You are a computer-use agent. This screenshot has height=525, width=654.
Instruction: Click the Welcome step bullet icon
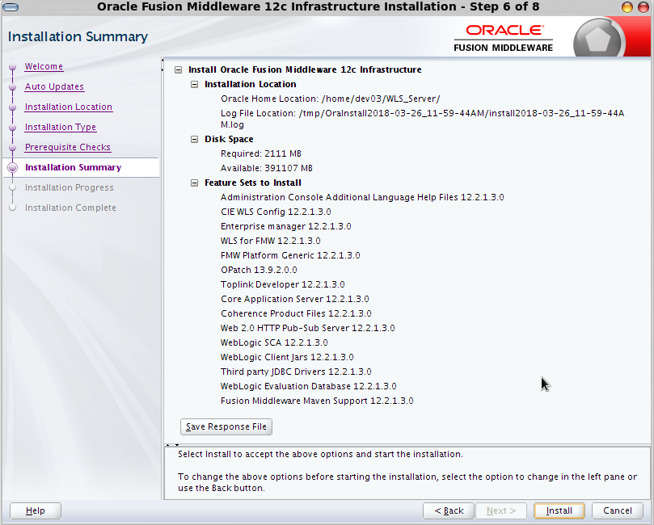click(13, 67)
